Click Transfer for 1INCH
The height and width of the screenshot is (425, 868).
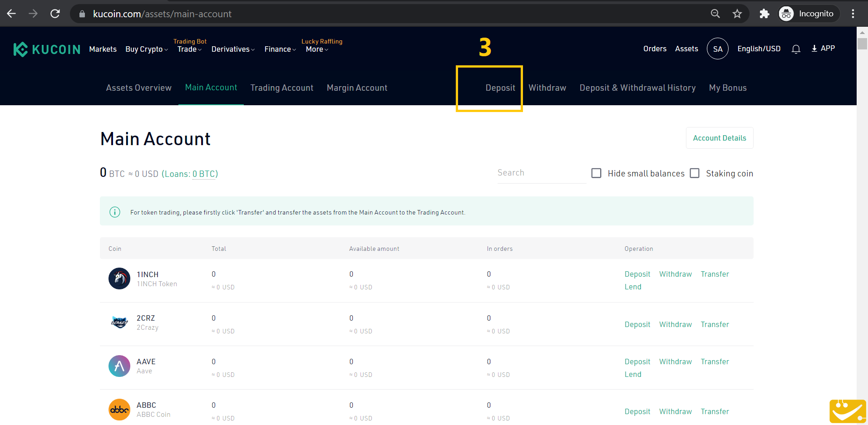(715, 274)
